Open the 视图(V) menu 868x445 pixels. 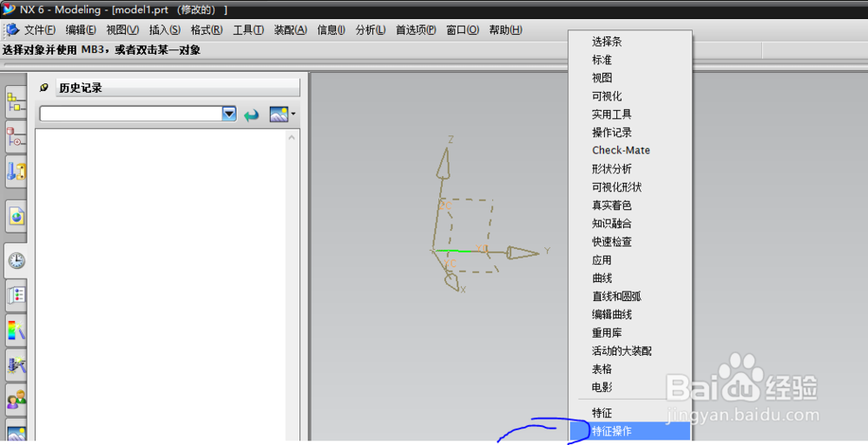coord(122,29)
